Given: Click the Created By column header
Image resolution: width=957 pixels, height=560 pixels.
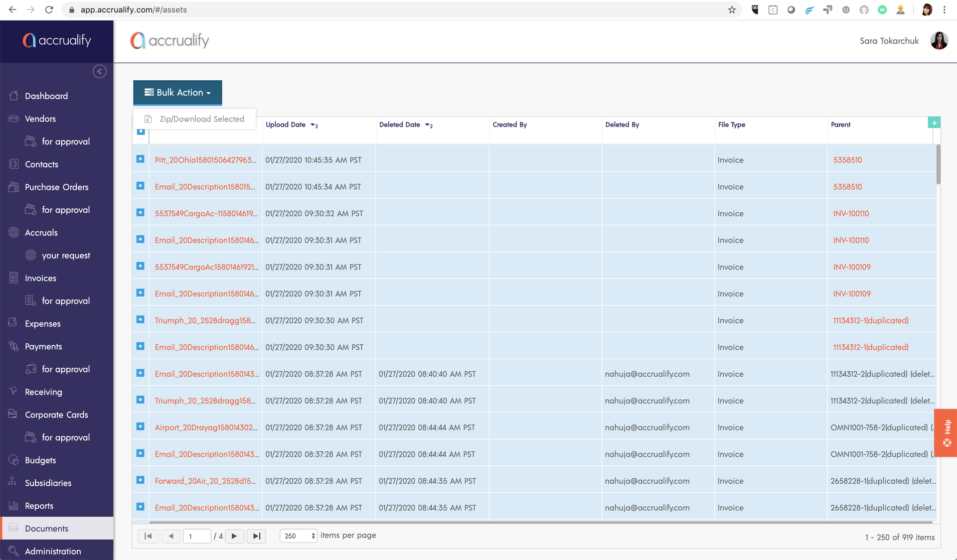Looking at the screenshot, I should pyautogui.click(x=509, y=125).
